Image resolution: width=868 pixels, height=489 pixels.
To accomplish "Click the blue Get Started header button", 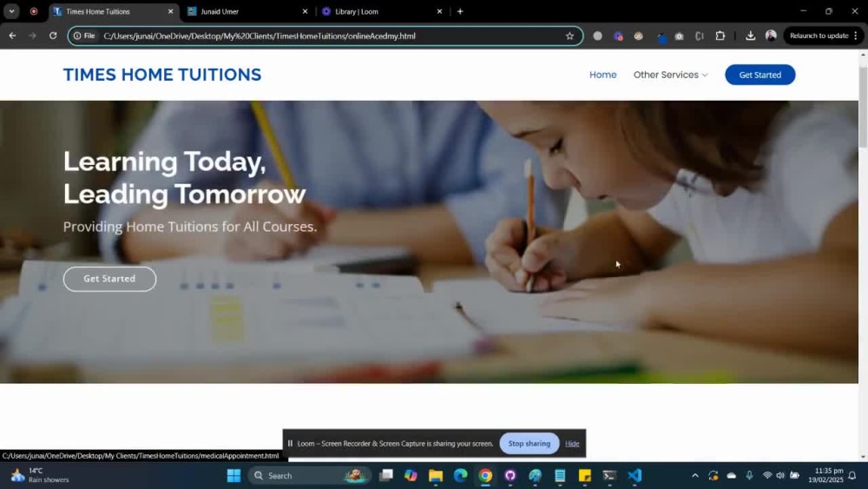I will (760, 75).
